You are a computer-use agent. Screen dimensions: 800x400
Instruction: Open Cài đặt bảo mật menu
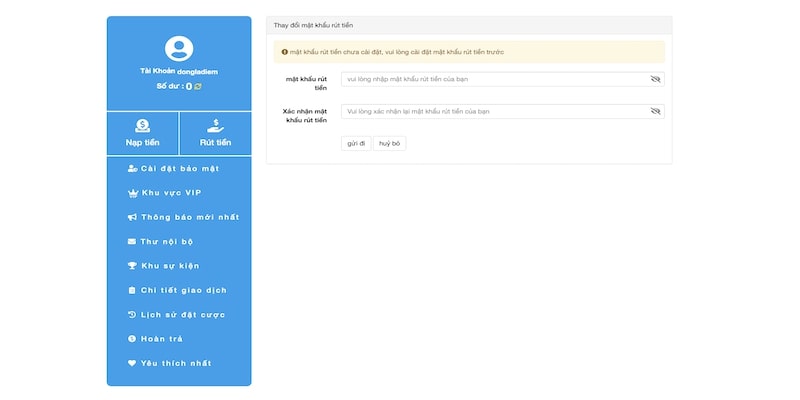coord(179,168)
